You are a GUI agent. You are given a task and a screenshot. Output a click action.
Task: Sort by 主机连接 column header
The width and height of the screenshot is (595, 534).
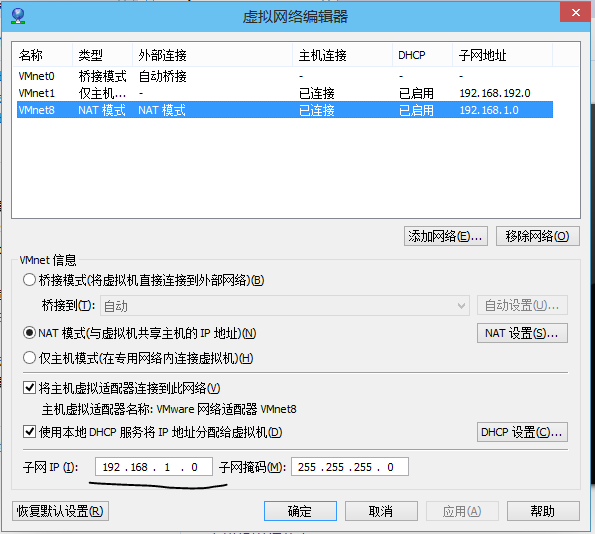click(x=342, y=55)
